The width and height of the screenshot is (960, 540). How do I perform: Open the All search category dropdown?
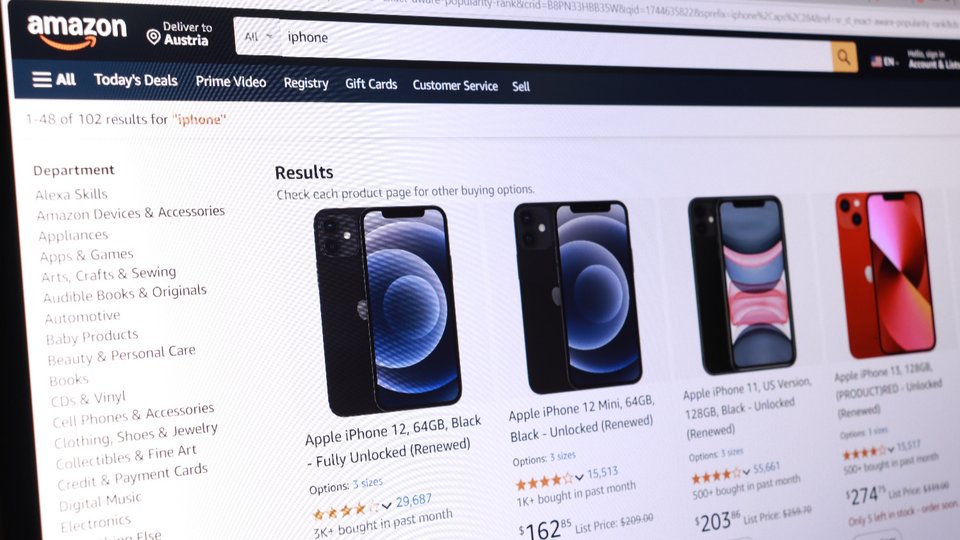258,37
